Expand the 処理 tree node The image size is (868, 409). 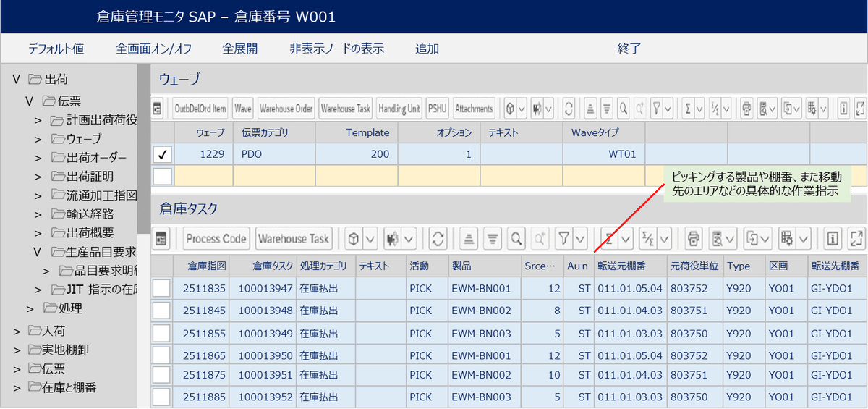[30, 308]
